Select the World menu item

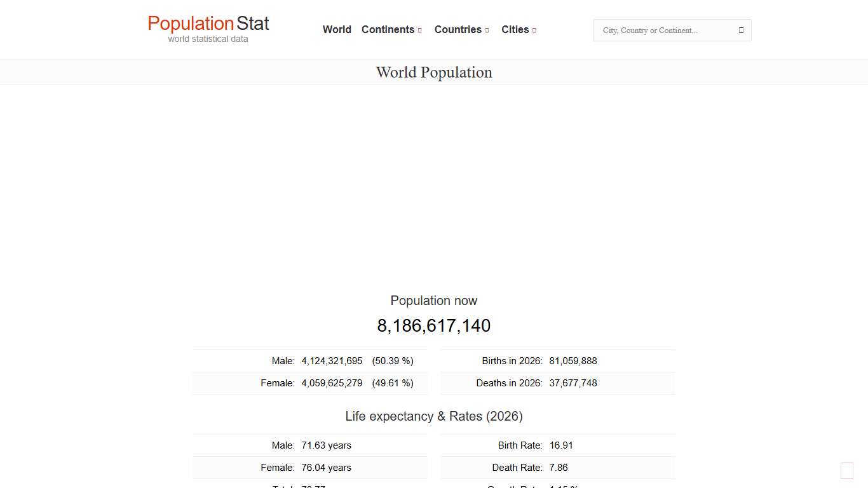(x=337, y=29)
